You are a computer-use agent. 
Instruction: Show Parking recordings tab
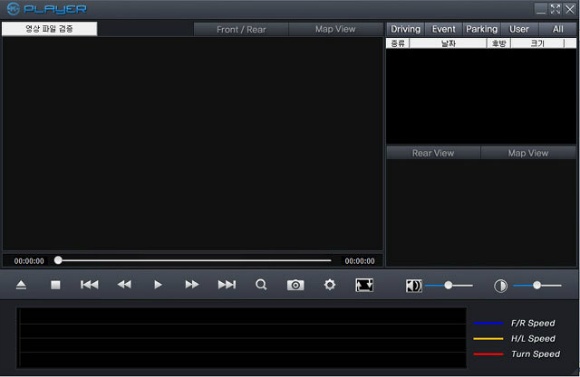coord(482,29)
